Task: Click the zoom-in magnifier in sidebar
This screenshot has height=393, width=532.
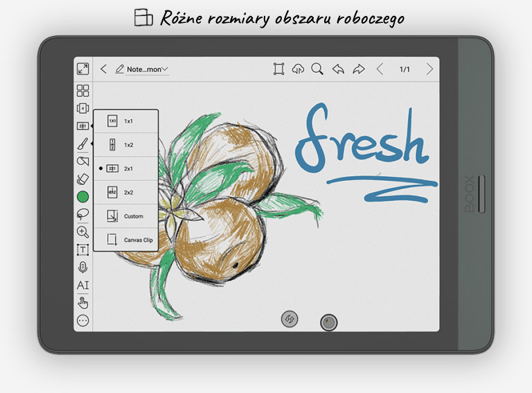Action: (x=83, y=232)
